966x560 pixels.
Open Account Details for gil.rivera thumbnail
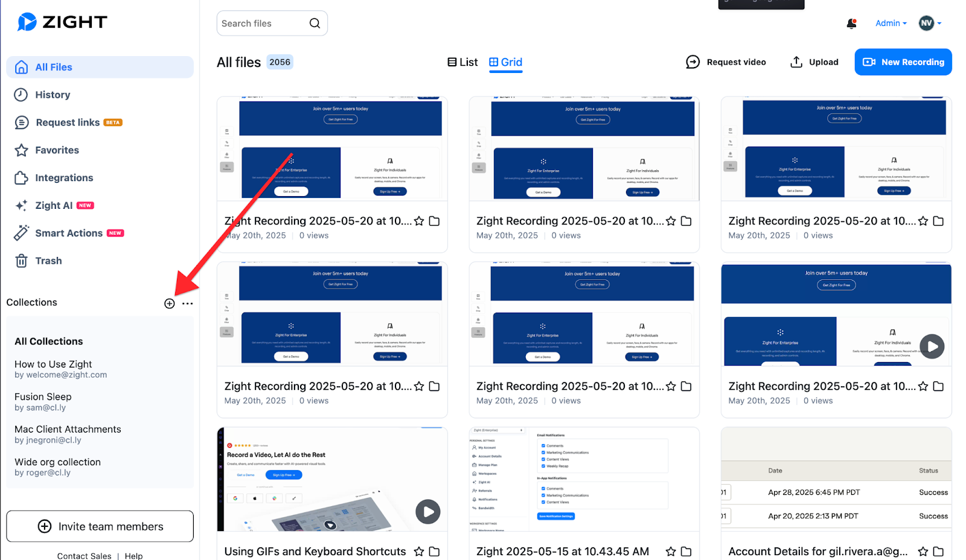pos(836,479)
